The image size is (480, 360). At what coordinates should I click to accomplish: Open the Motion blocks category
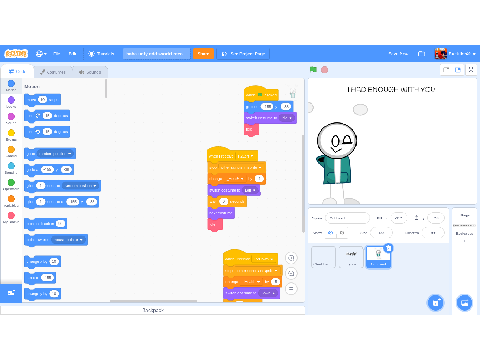click(11, 85)
